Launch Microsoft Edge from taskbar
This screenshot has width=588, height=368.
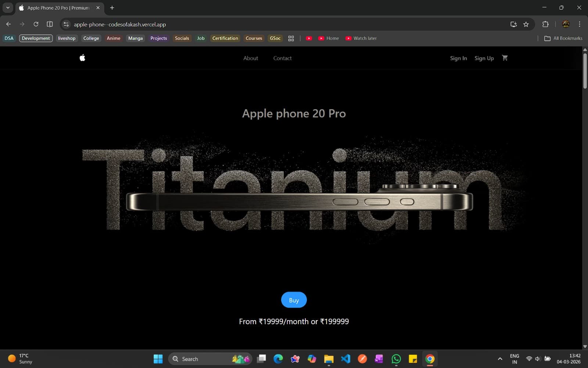(278, 359)
